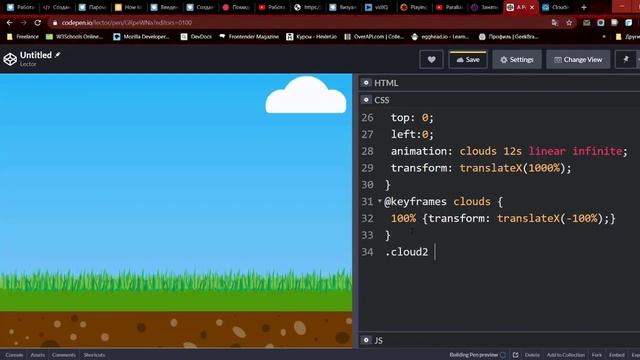
Task: Collapse the @keyframes clouds fold arrow
Action: pyautogui.click(x=380, y=201)
